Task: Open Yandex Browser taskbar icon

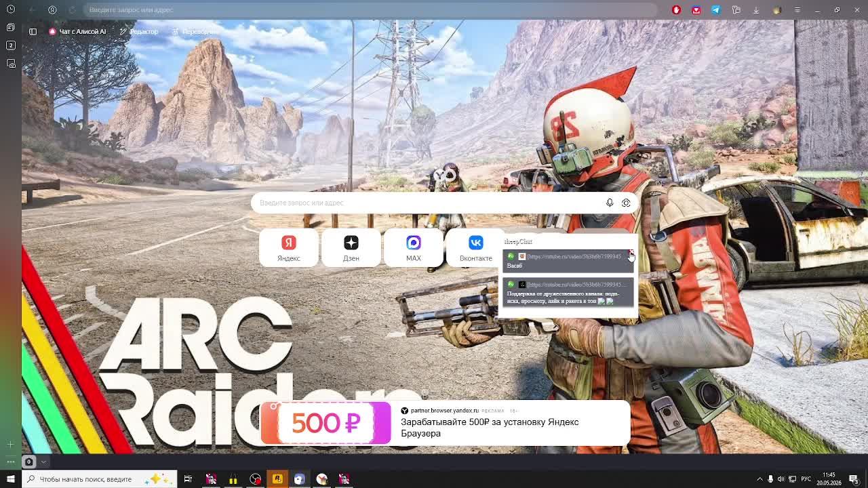Action: click(322, 479)
